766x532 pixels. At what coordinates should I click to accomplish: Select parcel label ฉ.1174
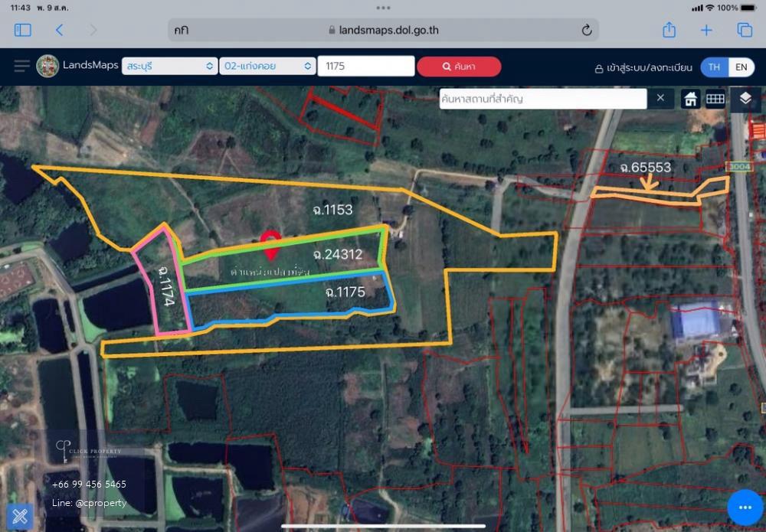pyautogui.click(x=166, y=286)
